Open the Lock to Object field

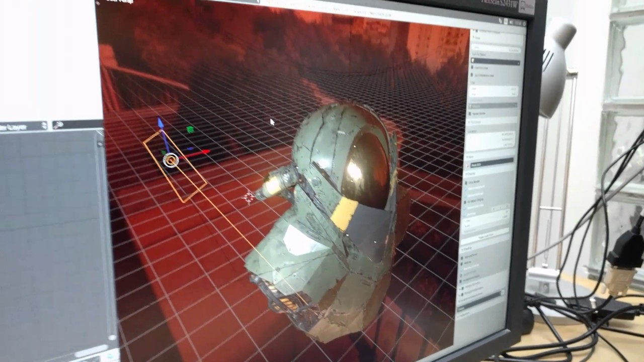(495, 62)
